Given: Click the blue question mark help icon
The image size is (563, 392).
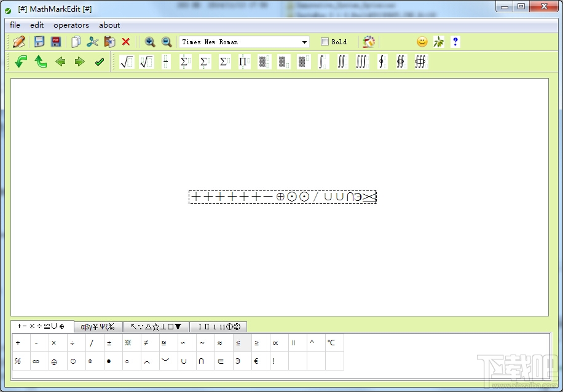Looking at the screenshot, I should tap(455, 42).
